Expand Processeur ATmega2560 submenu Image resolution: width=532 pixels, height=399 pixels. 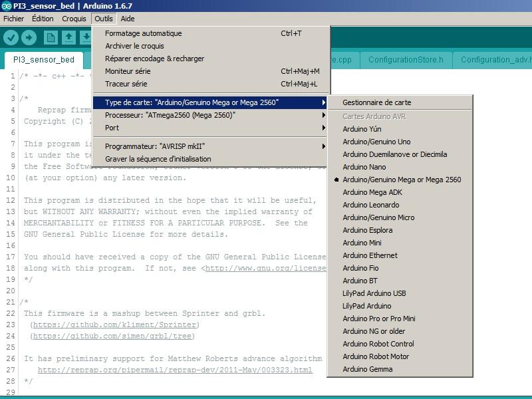tap(209, 115)
